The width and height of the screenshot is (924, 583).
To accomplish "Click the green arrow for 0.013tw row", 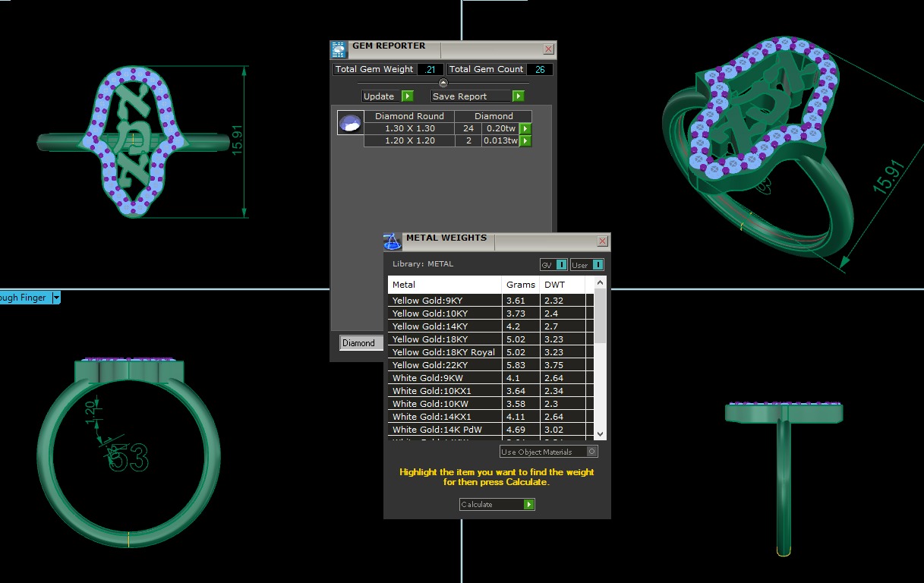I will point(525,141).
